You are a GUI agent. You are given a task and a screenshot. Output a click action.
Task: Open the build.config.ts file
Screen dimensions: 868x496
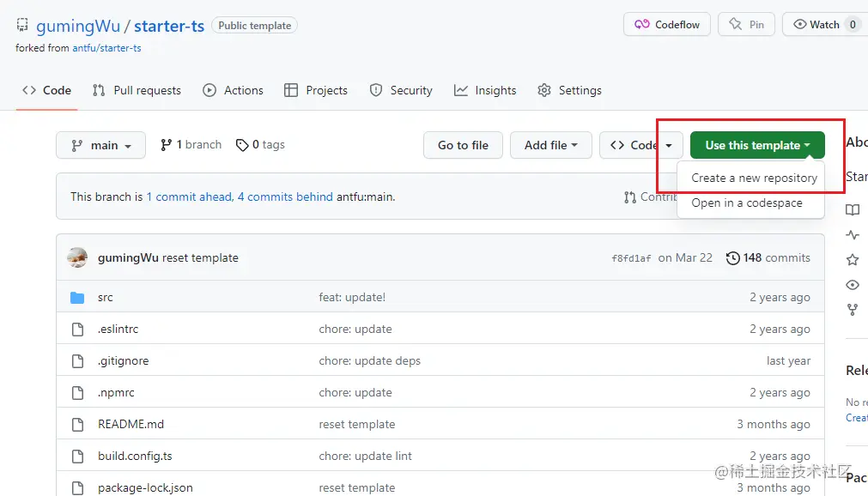point(135,456)
